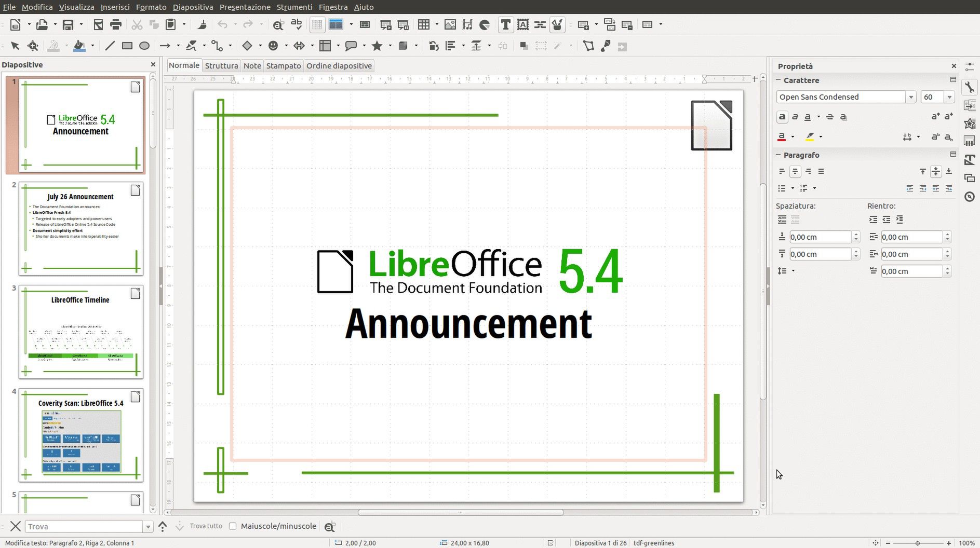Collapse the Carattere section
This screenshot has height=548, width=980.
pos(778,80)
